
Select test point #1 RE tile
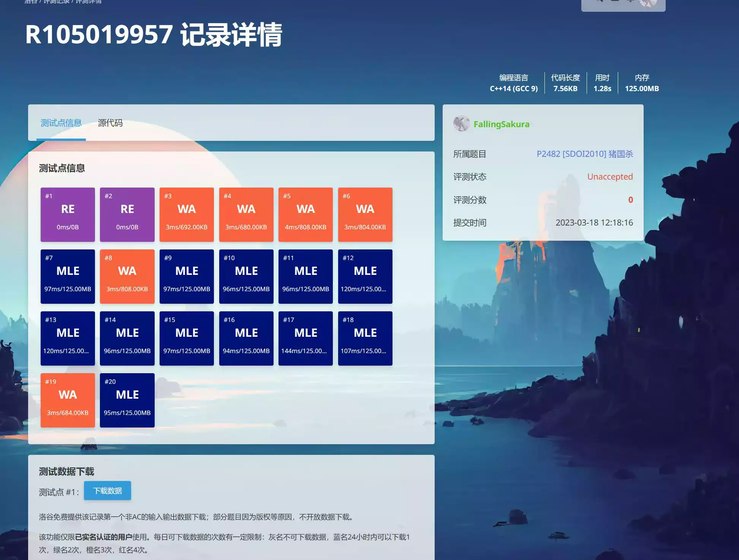pyautogui.click(x=68, y=215)
